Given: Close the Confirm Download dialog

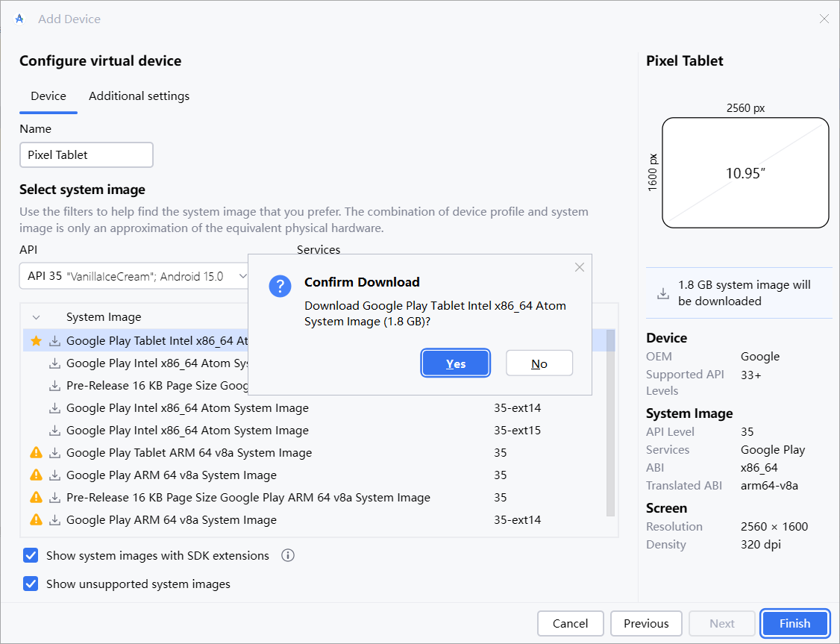Looking at the screenshot, I should point(579,267).
